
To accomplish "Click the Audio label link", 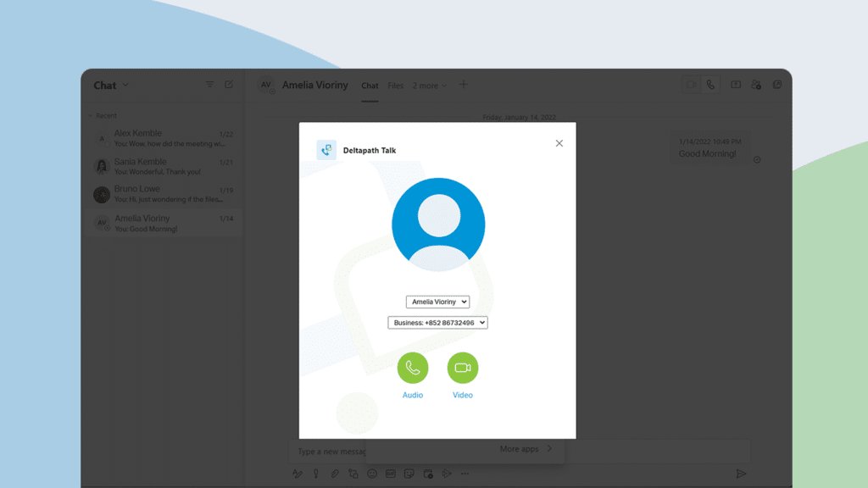I will pyautogui.click(x=413, y=395).
